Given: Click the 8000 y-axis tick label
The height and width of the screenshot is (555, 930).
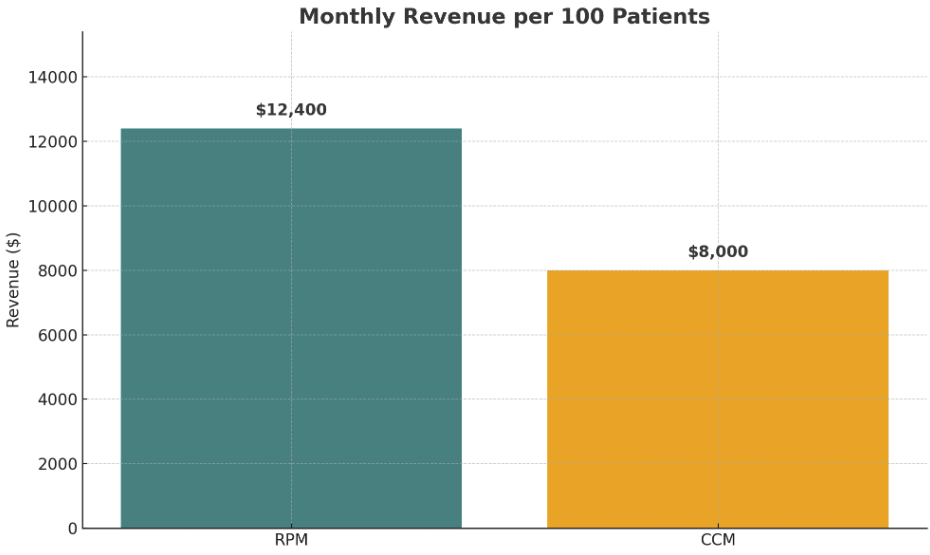Looking at the screenshot, I should pyautogui.click(x=58, y=271).
